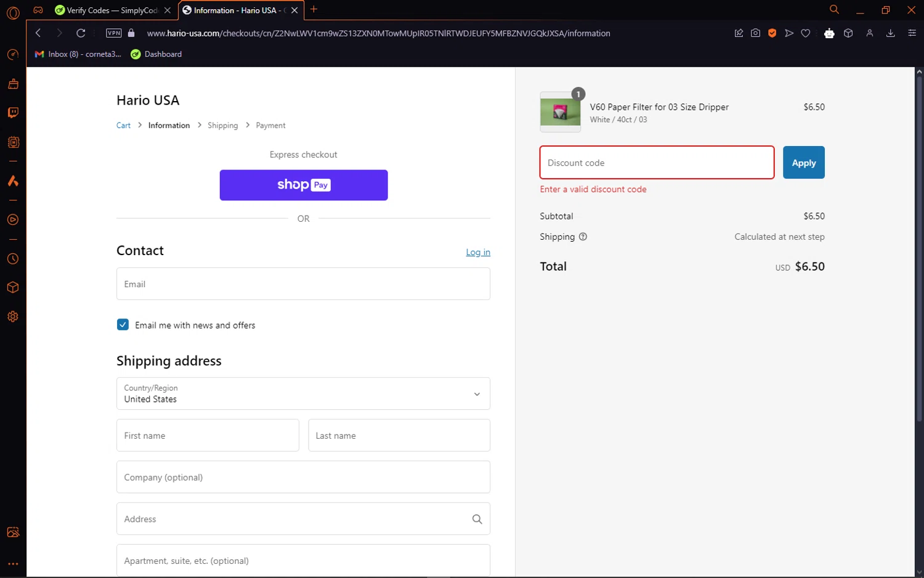Open the Dashboard bookmark
Viewport: 924px width, 578px height.
(156, 54)
